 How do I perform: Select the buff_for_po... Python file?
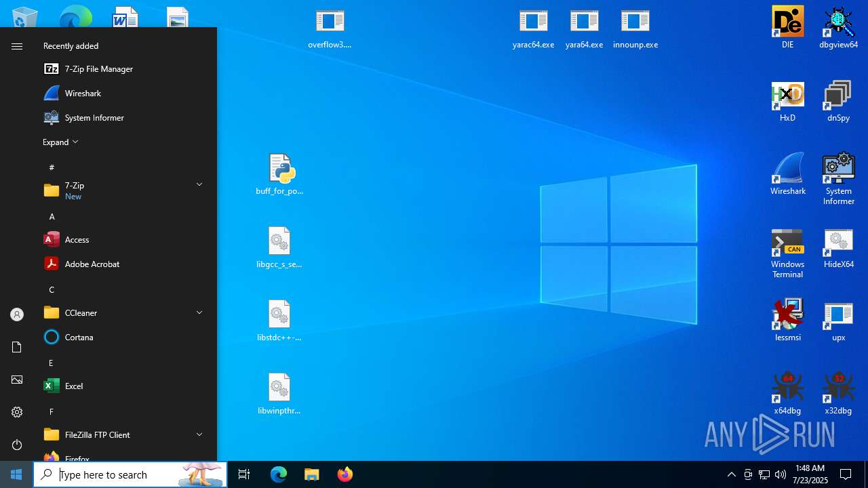point(279,175)
